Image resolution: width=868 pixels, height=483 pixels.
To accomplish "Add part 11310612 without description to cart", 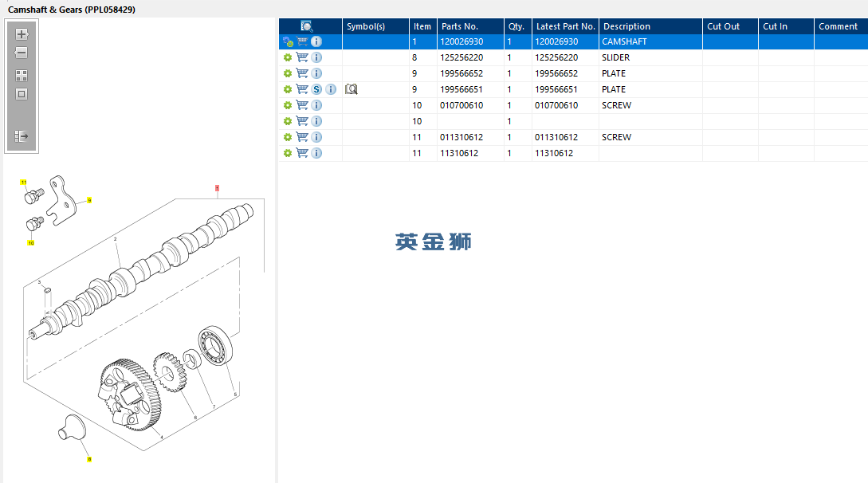I will pyautogui.click(x=302, y=153).
